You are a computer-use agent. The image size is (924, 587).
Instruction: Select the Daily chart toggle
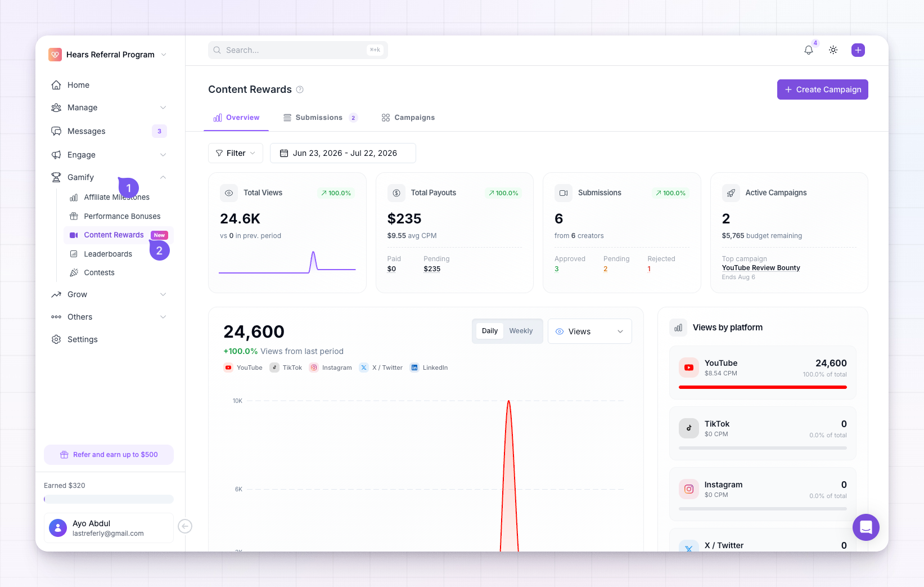489,331
